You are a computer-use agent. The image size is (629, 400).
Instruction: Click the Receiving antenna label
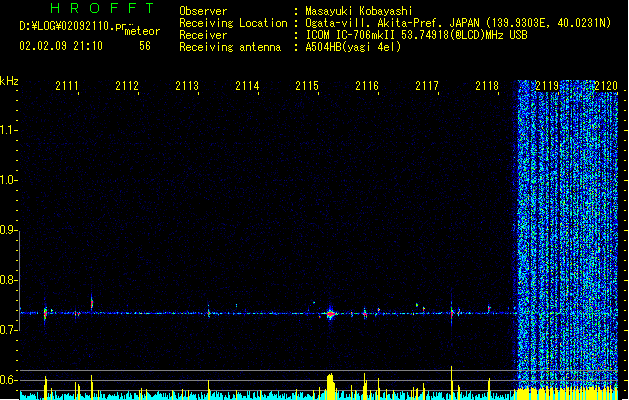(230, 47)
